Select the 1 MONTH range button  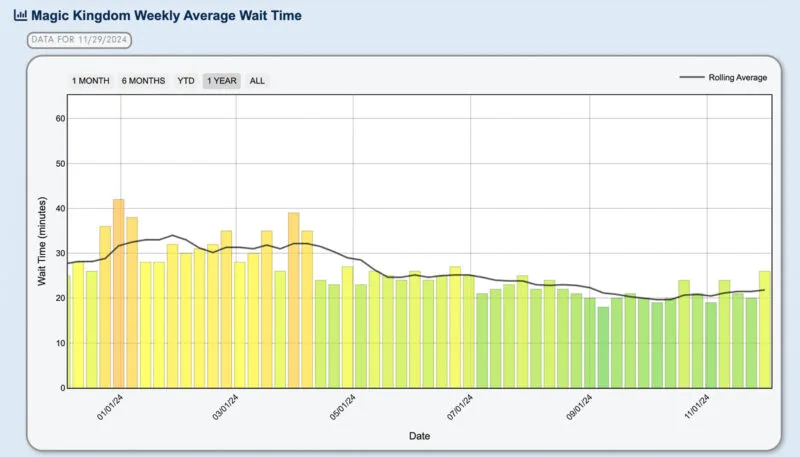(90, 81)
